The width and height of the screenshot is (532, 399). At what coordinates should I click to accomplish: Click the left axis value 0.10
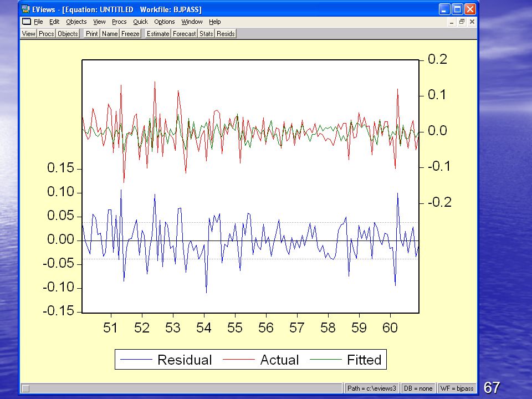tap(60, 192)
